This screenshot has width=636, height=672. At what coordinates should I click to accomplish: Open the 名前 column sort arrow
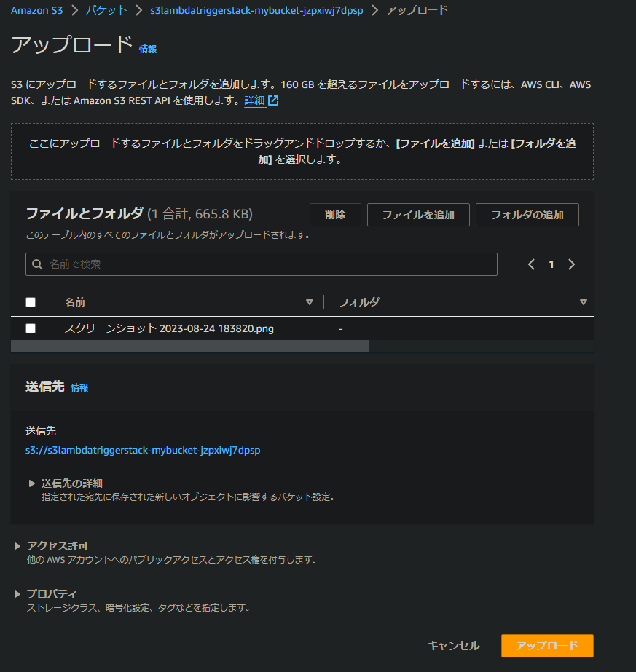(x=310, y=301)
